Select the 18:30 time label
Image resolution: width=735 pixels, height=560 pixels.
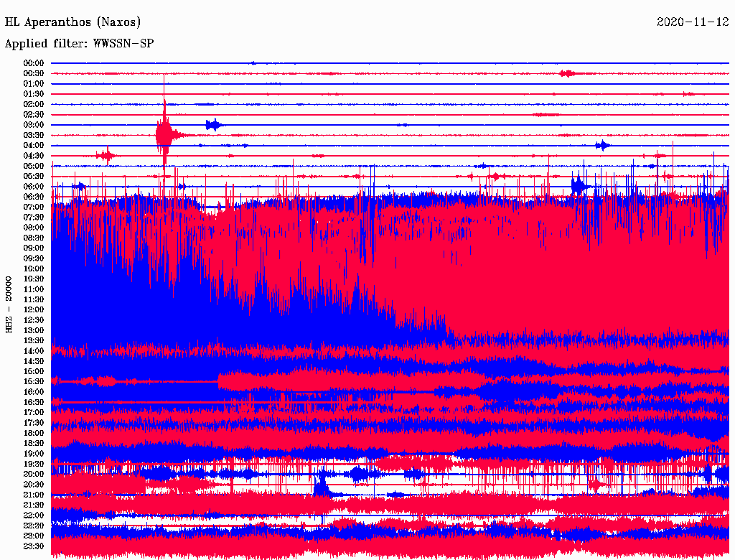(34, 443)
